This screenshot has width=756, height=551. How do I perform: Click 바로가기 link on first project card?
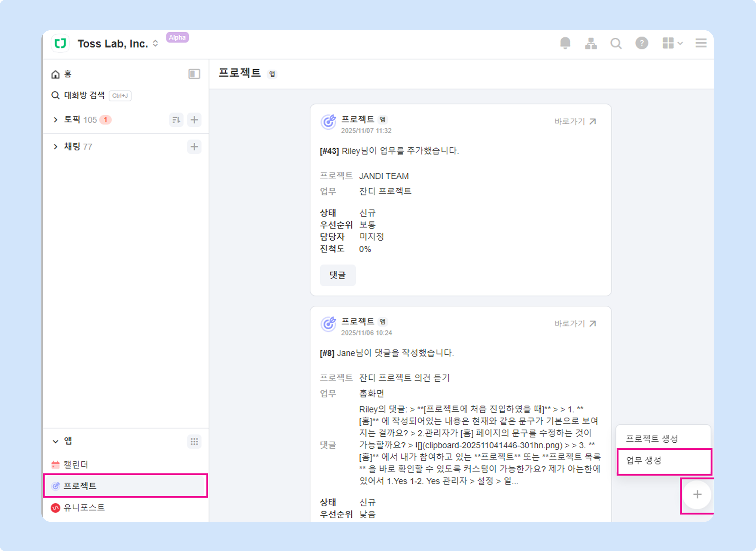(x=575, y=122)
